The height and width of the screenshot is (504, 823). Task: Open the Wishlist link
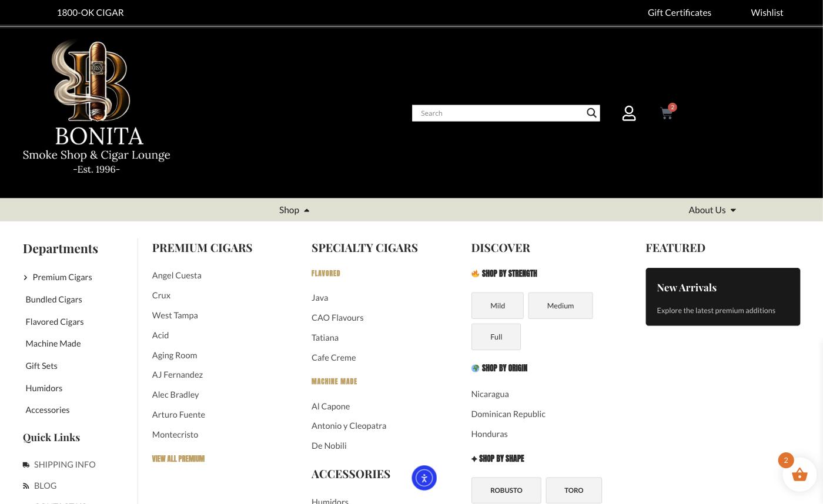[x=767, y=12]
